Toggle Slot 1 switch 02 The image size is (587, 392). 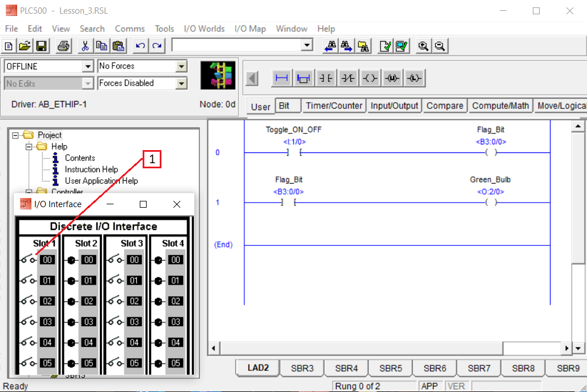pos(29,300)
